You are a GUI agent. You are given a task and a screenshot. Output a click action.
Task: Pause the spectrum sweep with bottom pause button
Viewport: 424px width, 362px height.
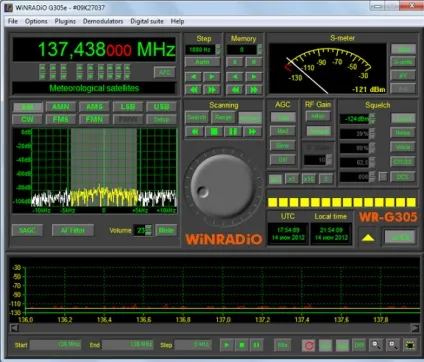pyautogui.click(x=256, y=345)
